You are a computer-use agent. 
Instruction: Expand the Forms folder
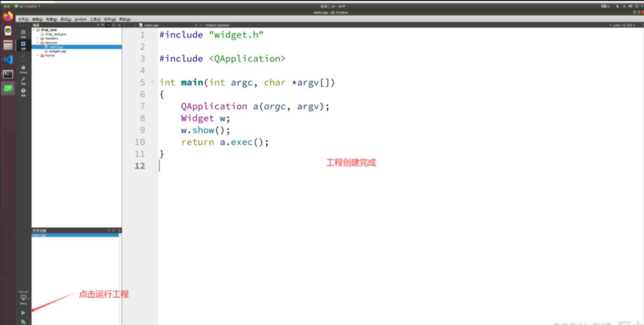[38, 55]
